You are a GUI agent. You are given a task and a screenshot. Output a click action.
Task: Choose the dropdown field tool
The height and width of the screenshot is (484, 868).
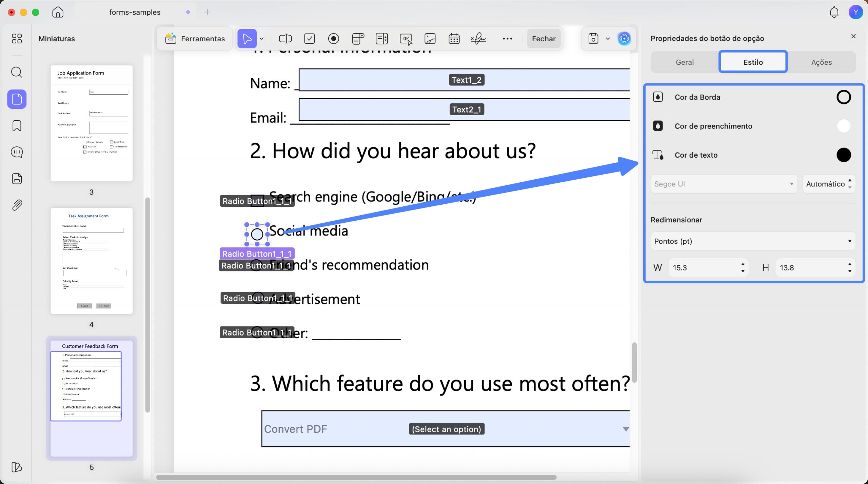pyautogui.click(x=358, y=39)
